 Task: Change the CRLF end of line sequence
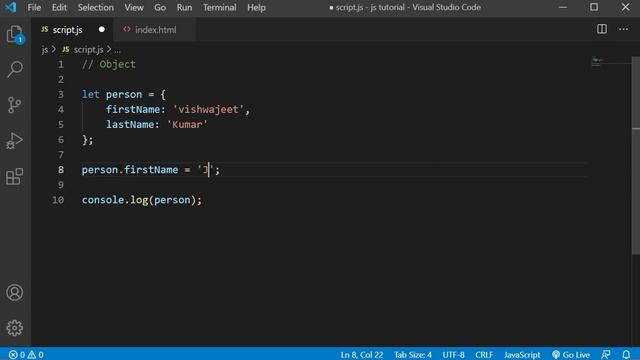click(484, 354)
